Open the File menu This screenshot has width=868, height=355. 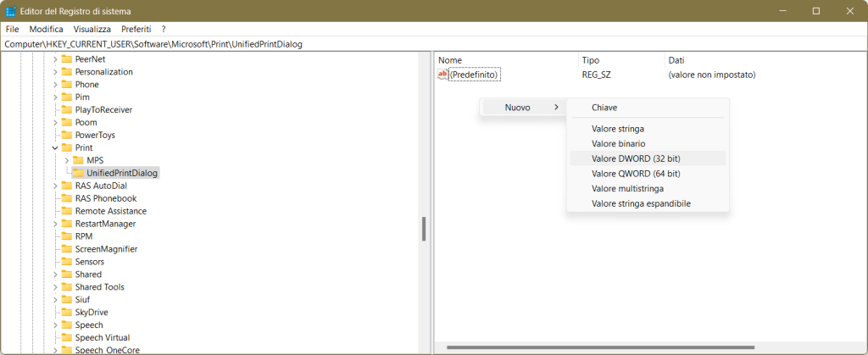[12, 29]
